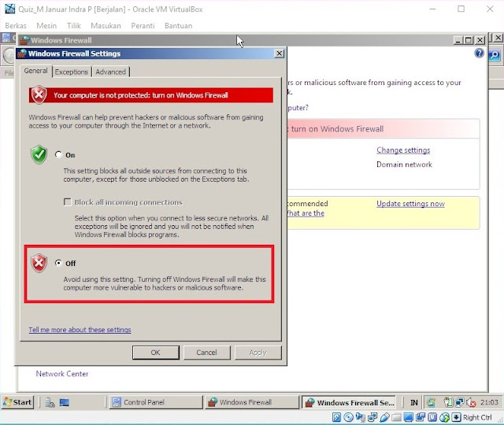Click VirtualBox mouse integration status icon
Screen dimensions: 504x425
[x=444, y=417]
